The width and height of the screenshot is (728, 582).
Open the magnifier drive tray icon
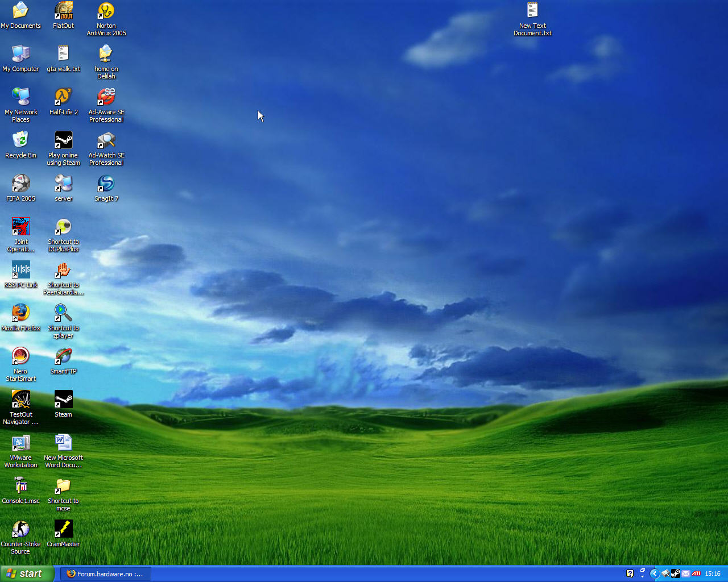tap(665, 573)
